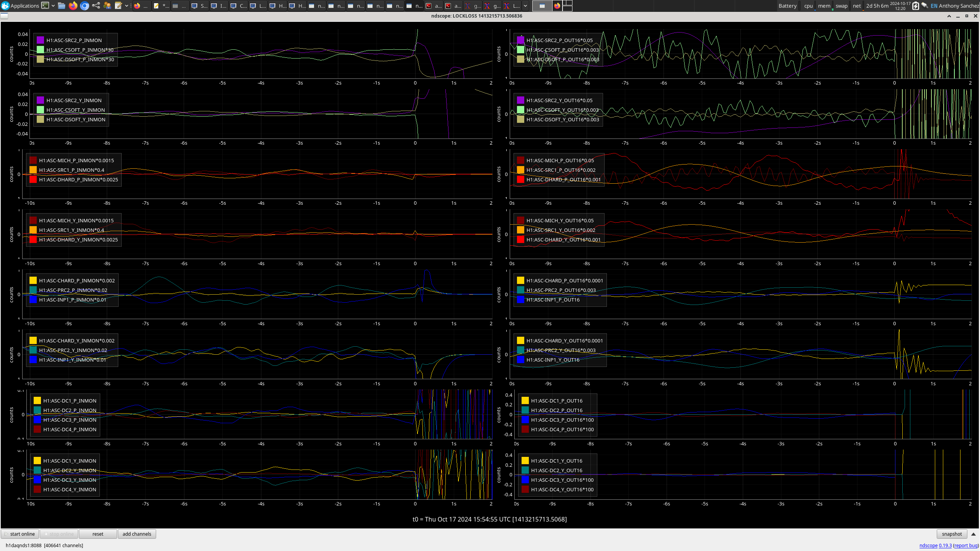Expand the notepad launcher dropdown arrow
Viewport: 980px width, 551px height.
pyautogui.click(x=127, y=6)
